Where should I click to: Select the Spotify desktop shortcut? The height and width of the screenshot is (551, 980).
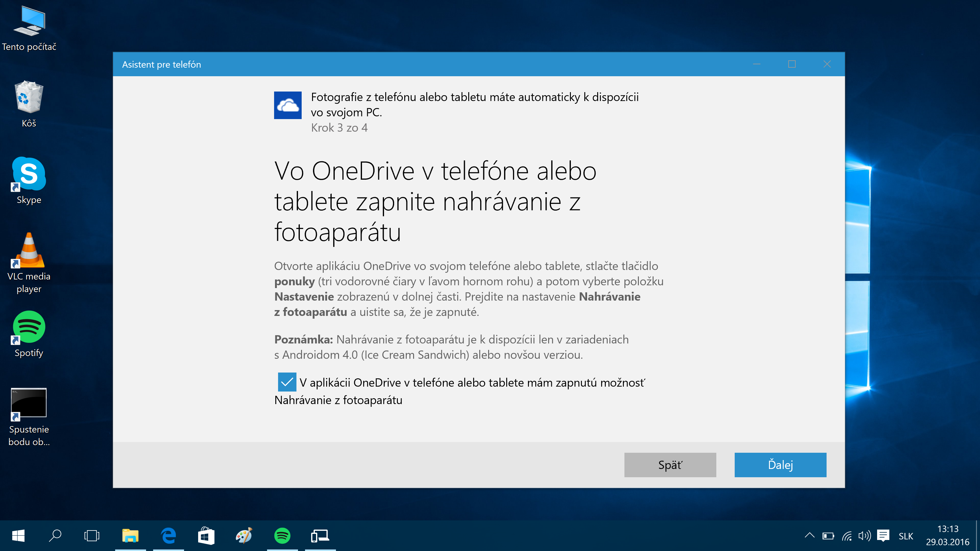[x=29, y=334]
